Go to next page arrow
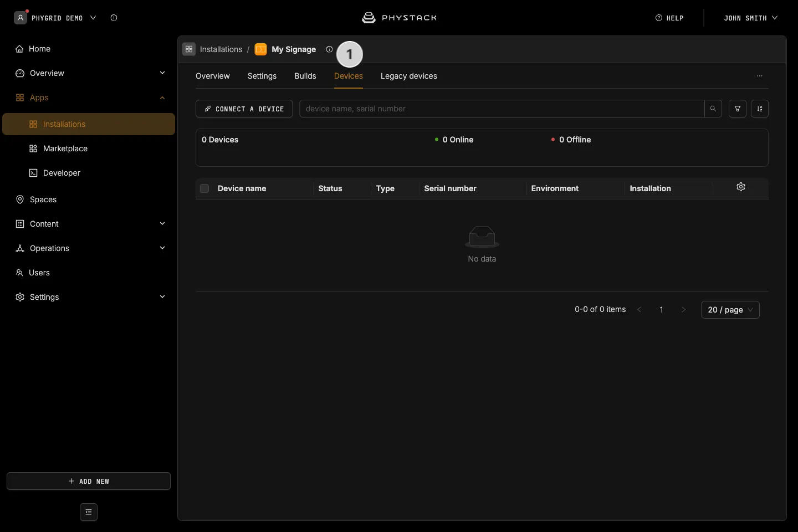 (683, 310)
